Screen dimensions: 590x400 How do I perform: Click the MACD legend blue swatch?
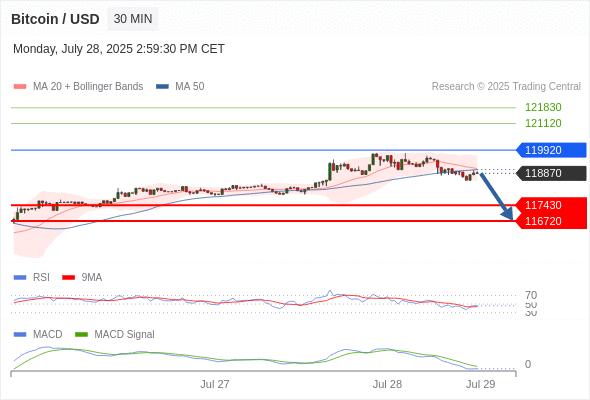click(20, 335)
